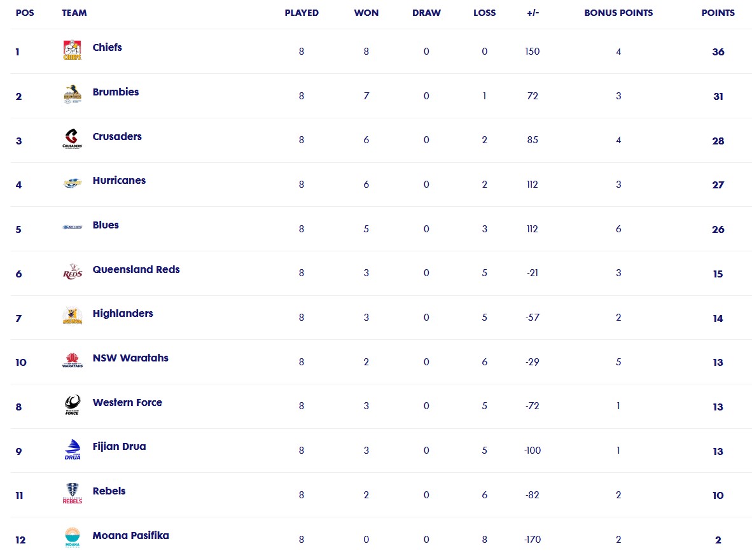Select the PLAYED column header
The width and height of the screenshot is (752, 560).
(x=302, y=13)
